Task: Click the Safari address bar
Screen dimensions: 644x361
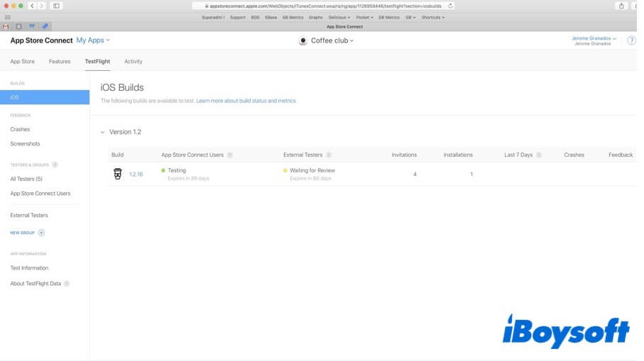Action: coord(323,6)
